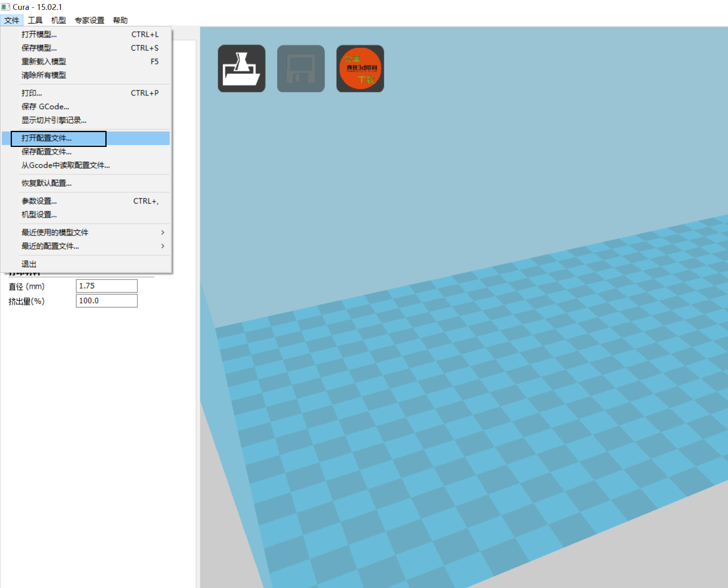Select 保存配置文件... menu entry
Image resolution: width=728 pixels, height=588 pixels.
[86, 152]
